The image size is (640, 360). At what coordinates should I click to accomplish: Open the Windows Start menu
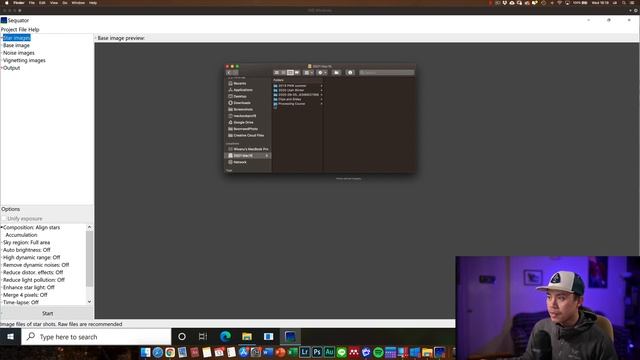click(10, 337)
